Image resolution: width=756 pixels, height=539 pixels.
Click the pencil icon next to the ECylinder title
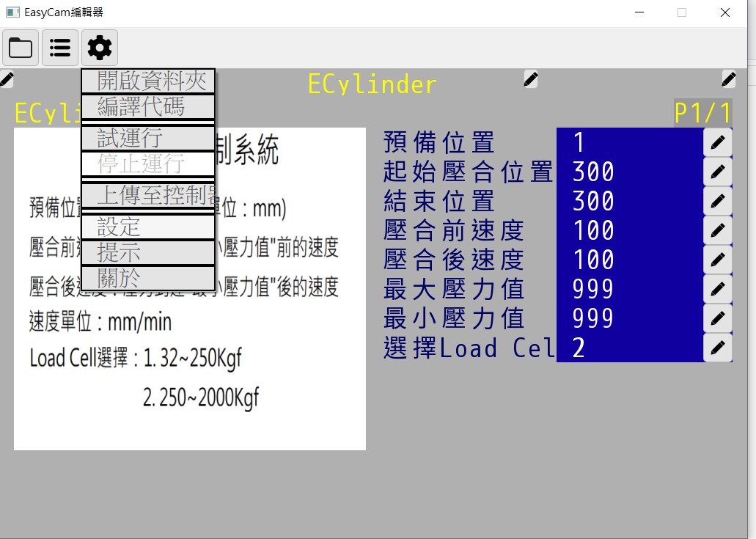(531, 79)
